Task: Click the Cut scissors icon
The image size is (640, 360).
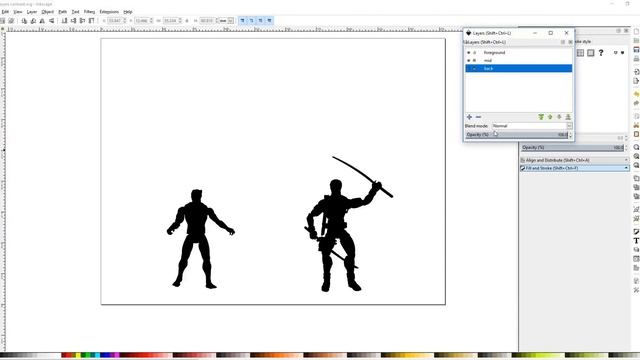Action: coord(636,125)
